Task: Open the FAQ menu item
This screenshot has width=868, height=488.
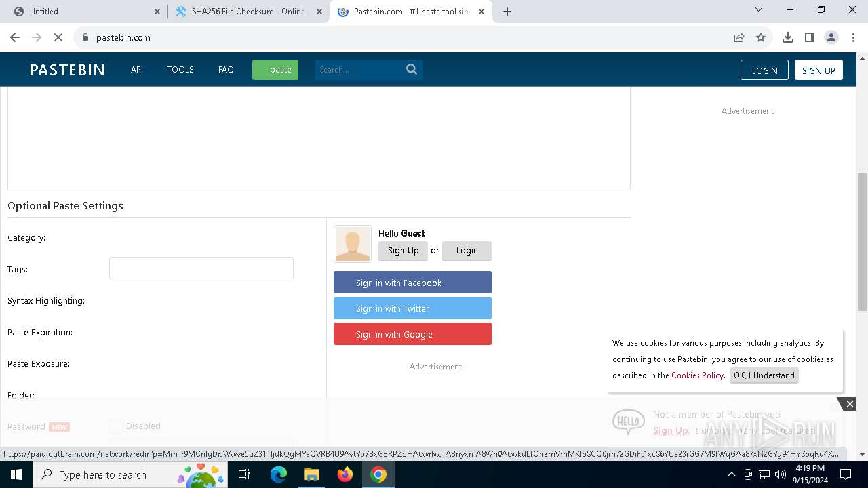Action: 226,69
